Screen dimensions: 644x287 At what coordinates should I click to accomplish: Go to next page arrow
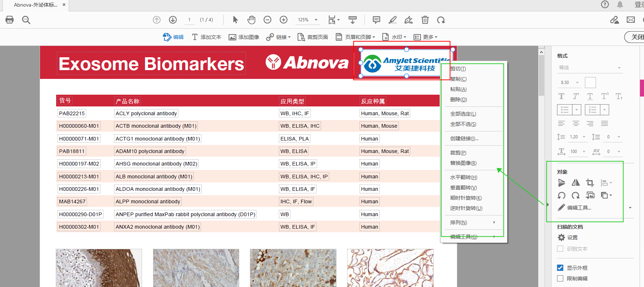tap(173, 20)
